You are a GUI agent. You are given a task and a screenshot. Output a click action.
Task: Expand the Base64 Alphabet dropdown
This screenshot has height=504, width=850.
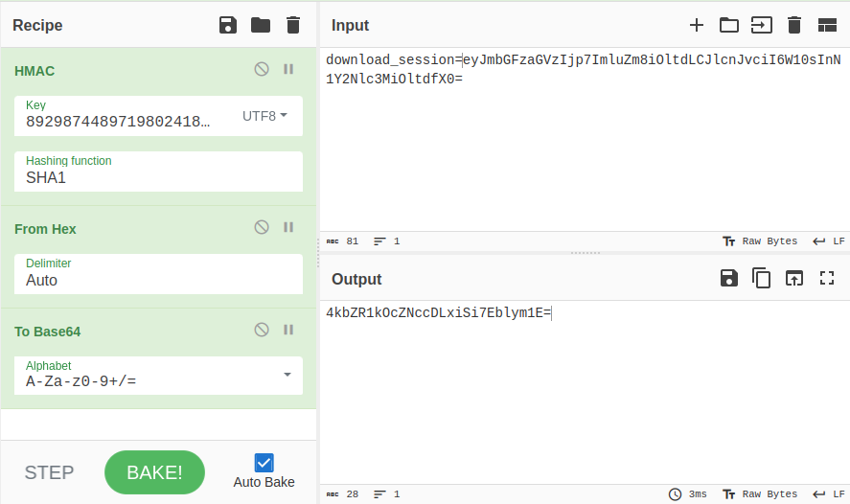tap(287, 375)
